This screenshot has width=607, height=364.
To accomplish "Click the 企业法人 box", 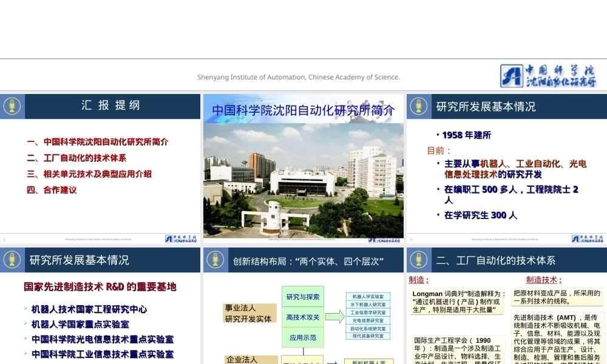I will point(251,360).
